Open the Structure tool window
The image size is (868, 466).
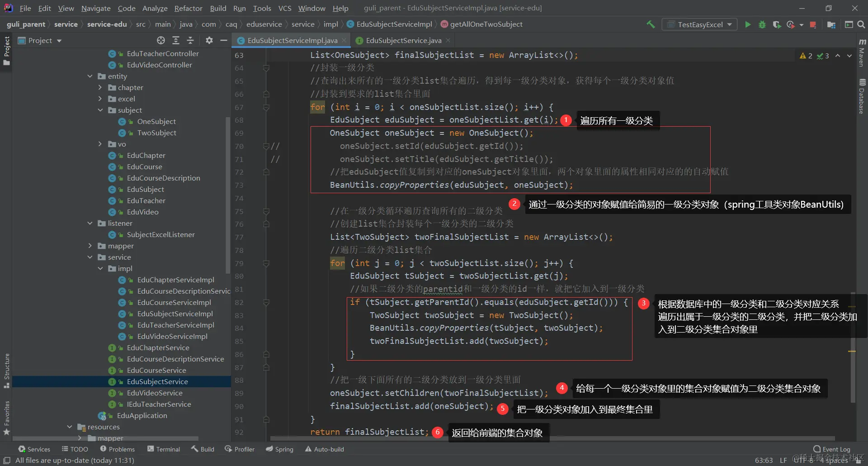pyautogui.click(x=7, y=370)
